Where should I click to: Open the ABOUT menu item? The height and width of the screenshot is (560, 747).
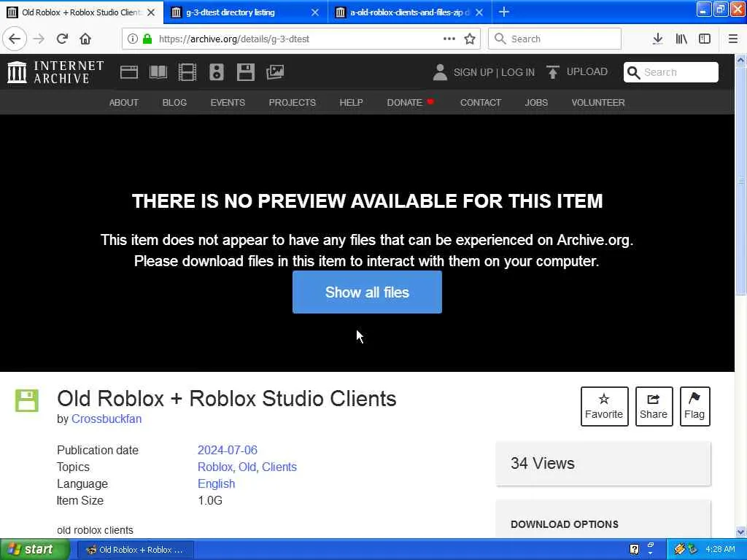click(124, 102)
